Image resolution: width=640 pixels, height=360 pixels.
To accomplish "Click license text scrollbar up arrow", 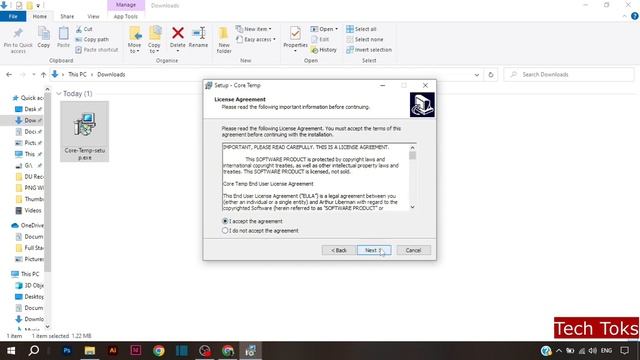I will [x=412, y=147].
